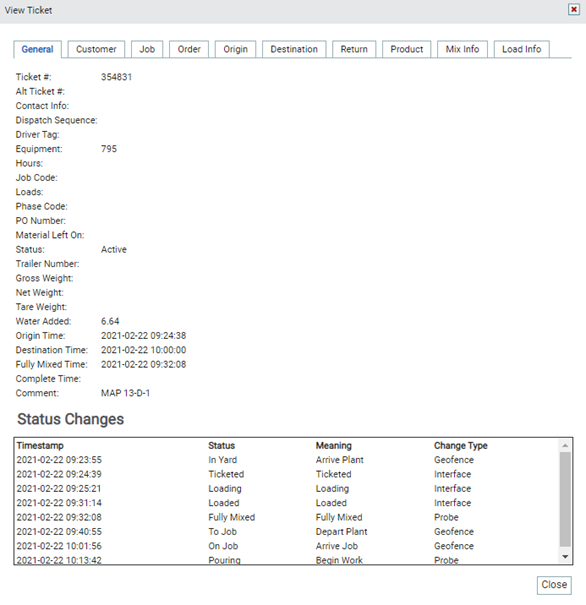
Task: Select the On Job status entry
Action: tap(223, 546)
